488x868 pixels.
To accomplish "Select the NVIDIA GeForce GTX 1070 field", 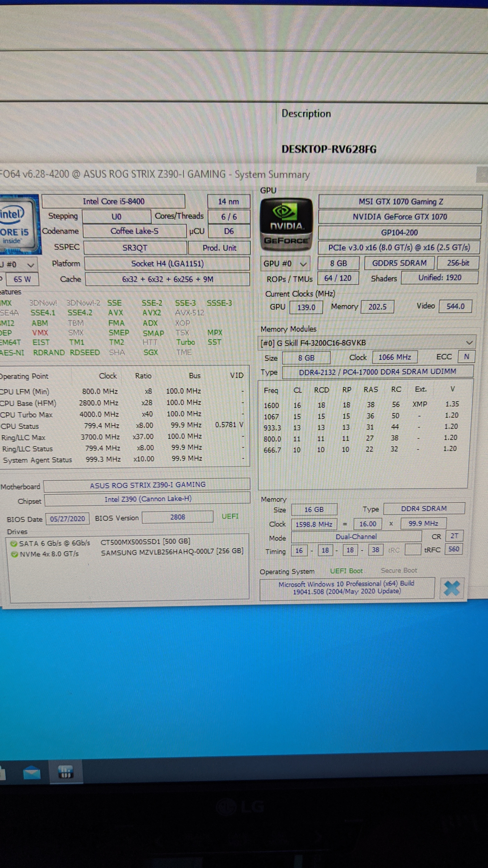I will [x=400, y=217].
